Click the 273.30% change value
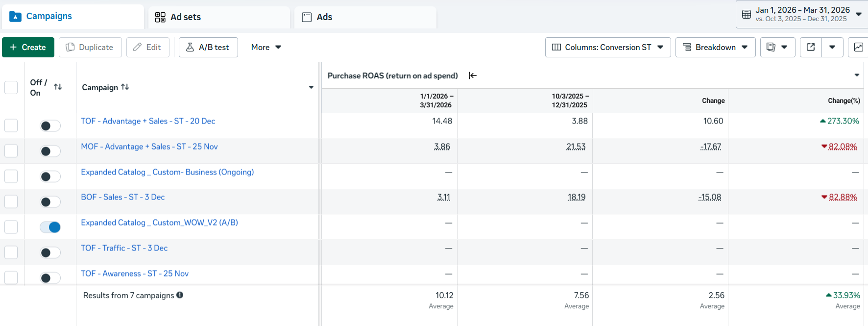Image resolution: width=868 pixels, height=326 pixels. [840, 121]
